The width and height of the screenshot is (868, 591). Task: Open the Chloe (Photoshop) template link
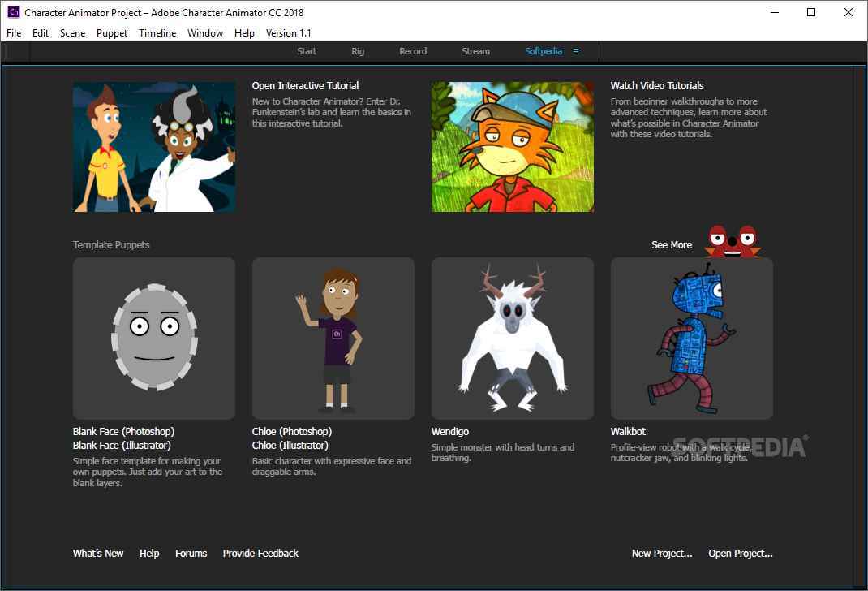pyautogui.click(x=292, y=431)
